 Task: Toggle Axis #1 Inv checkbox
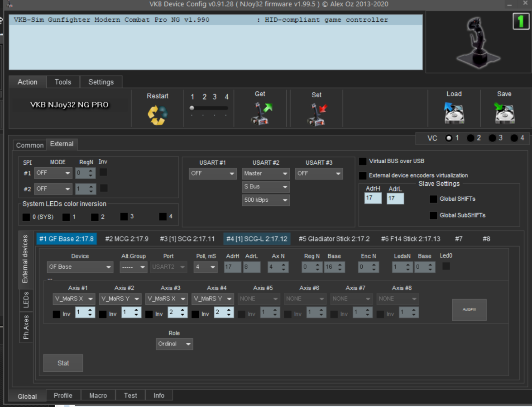[57, 314]
